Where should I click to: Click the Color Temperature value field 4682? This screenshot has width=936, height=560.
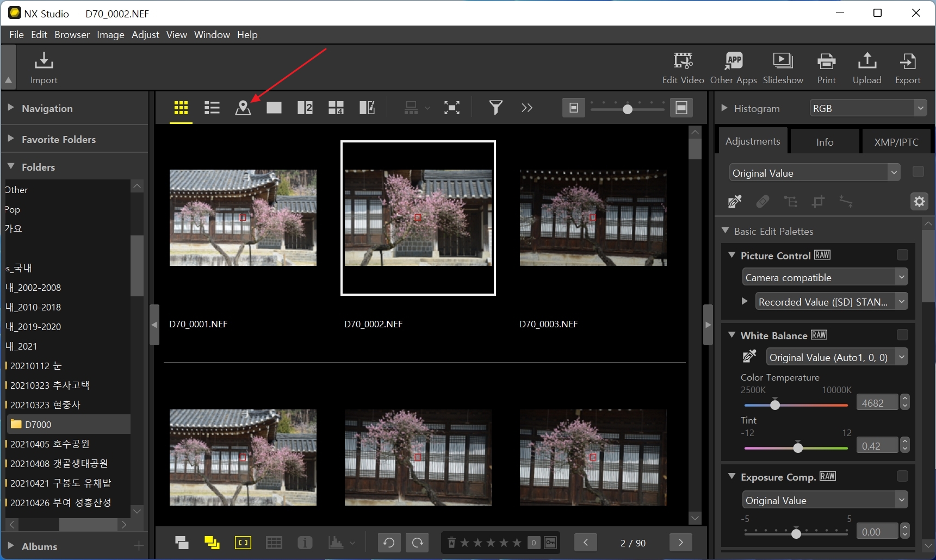877,403
